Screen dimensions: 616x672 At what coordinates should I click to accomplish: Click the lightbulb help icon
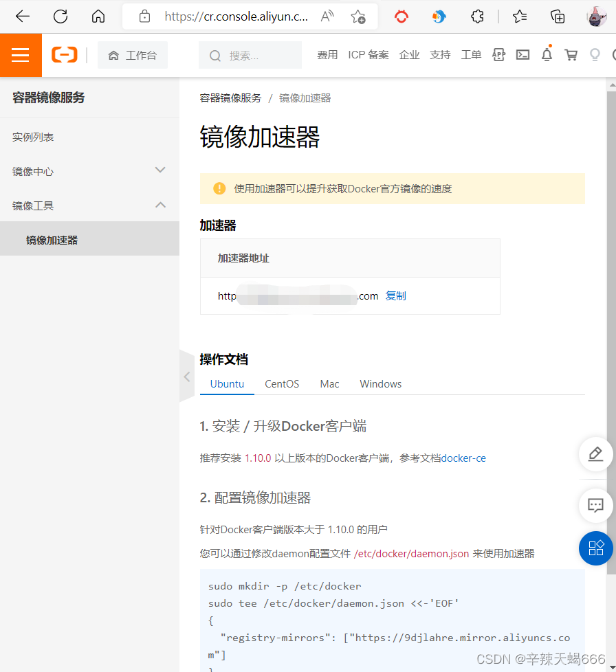pyautogui.click(x=595, y=55)
